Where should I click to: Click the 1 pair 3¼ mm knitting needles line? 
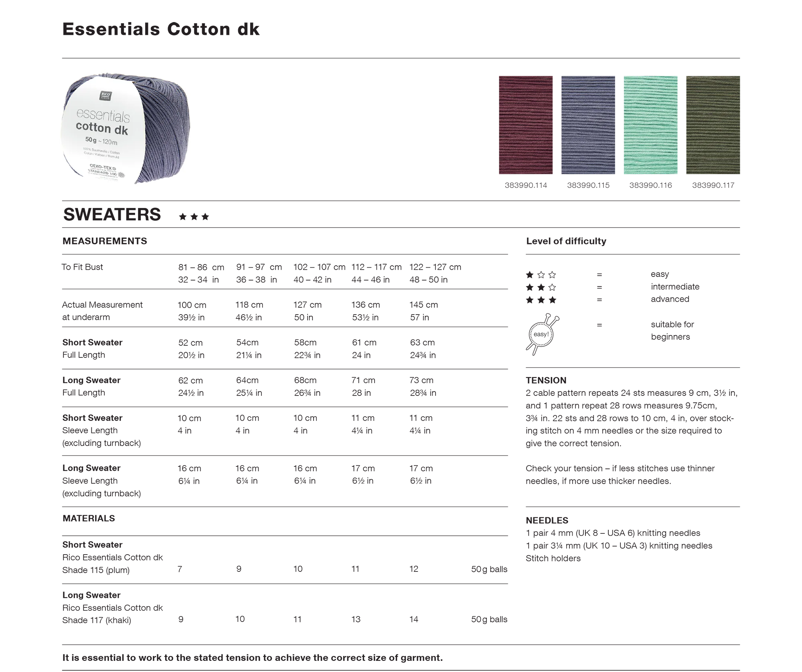pyautogui.click(x=619, y=545)
